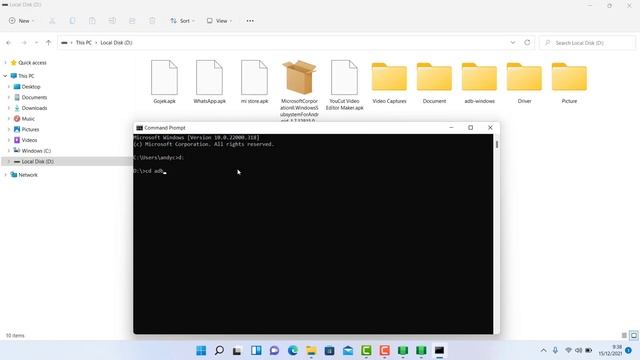
Task: Open the See more ellipsis menu
Action: (250, 21)
